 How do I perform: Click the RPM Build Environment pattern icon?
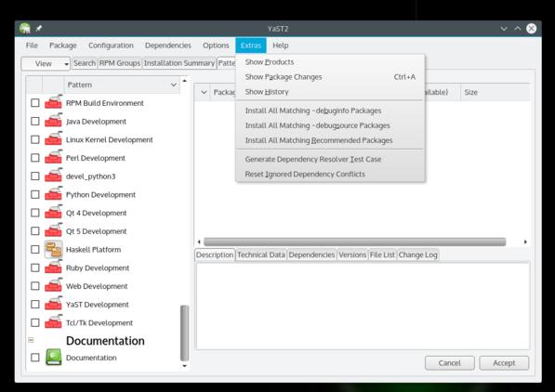click(x=53, y=102)
